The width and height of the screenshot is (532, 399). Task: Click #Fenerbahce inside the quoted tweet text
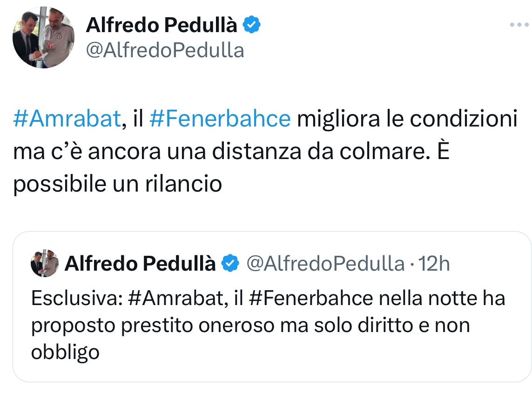pos(311,298)
